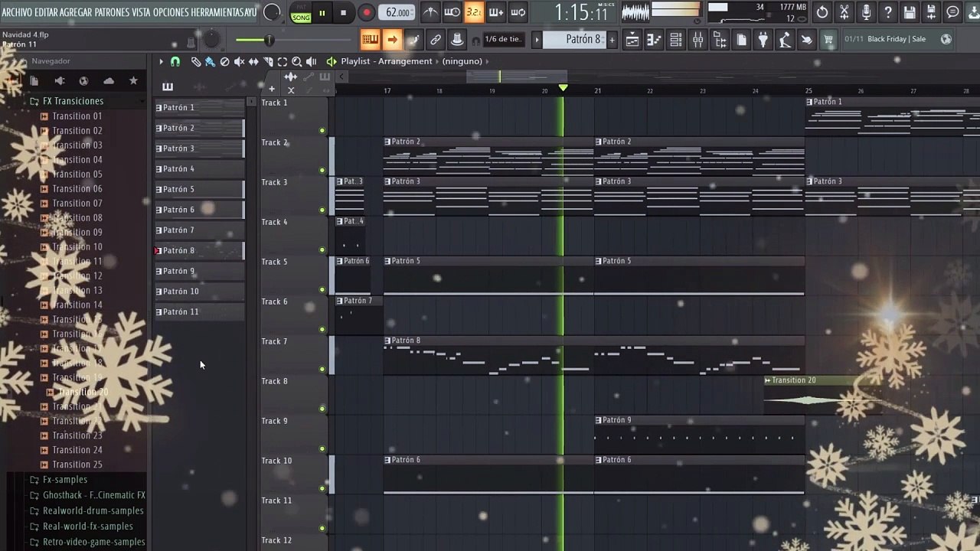Collapse the FX Transiciones folder
980x551 pixels.
(x=73, y=101)
